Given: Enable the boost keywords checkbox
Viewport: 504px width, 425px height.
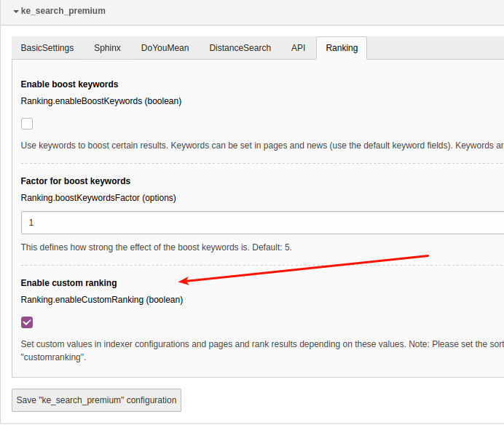Looking at the screenshot, I should point(27,124).
